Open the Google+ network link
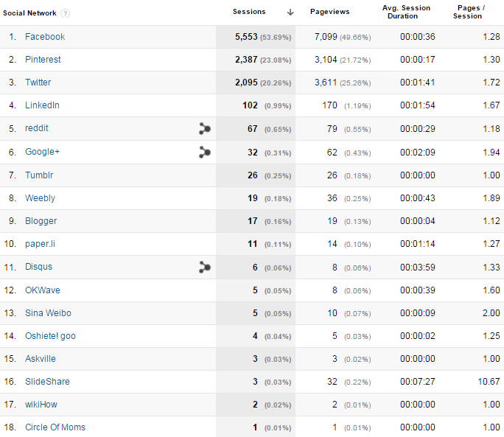 pyautogui.click(x=42, y=152)
